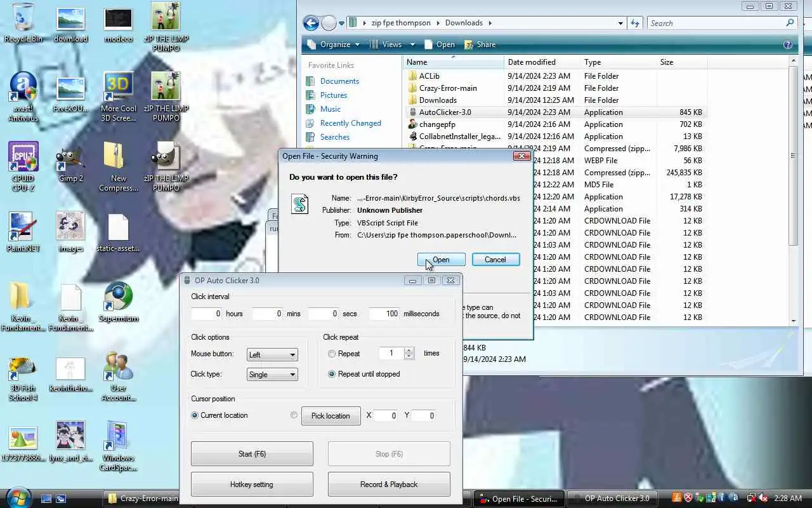The width and height of the screenshot is (812, 508).
Task: Open the Mouse button dropdown
Action: tap(272, 354)
